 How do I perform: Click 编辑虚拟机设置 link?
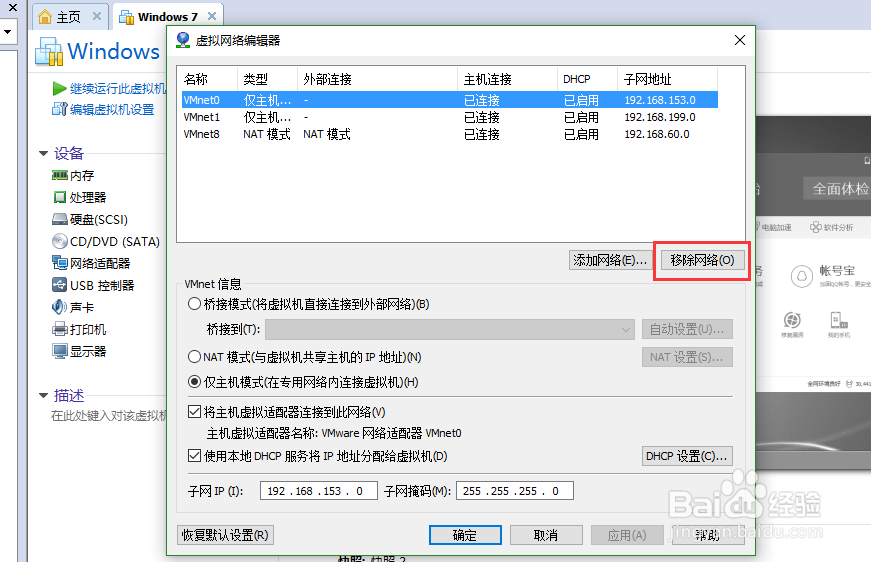pyautogui.click(x=112, y=109)
